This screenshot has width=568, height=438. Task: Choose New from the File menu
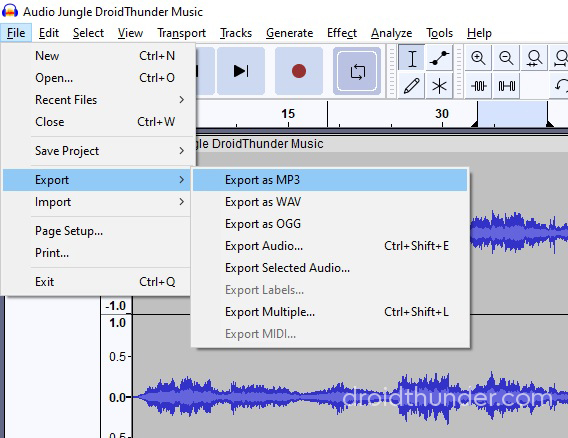(97, 56)
